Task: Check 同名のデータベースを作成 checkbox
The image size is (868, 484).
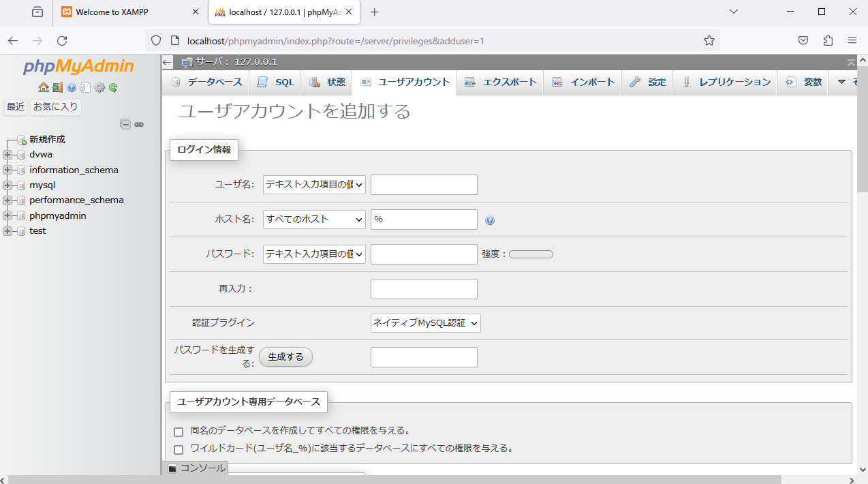Action: [179, 432]
